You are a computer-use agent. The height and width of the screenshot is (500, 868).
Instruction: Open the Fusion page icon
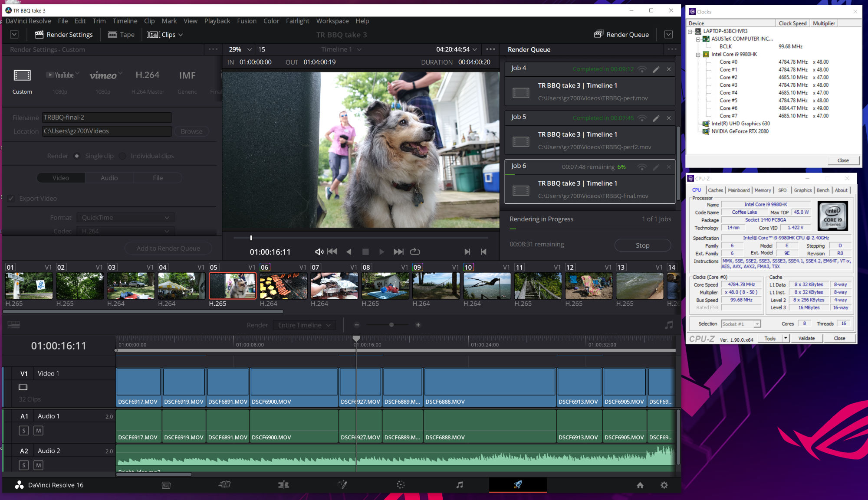click(x=342, y=485)
